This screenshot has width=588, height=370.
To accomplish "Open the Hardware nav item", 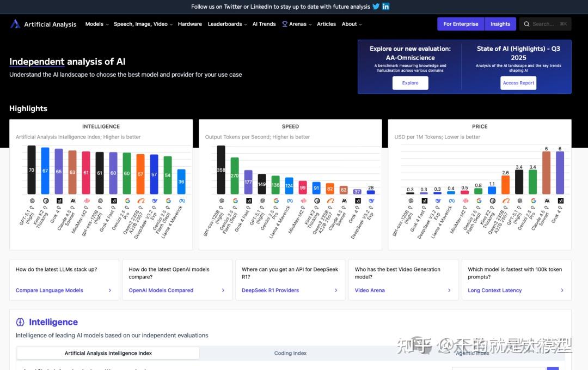I will point(190,24).
